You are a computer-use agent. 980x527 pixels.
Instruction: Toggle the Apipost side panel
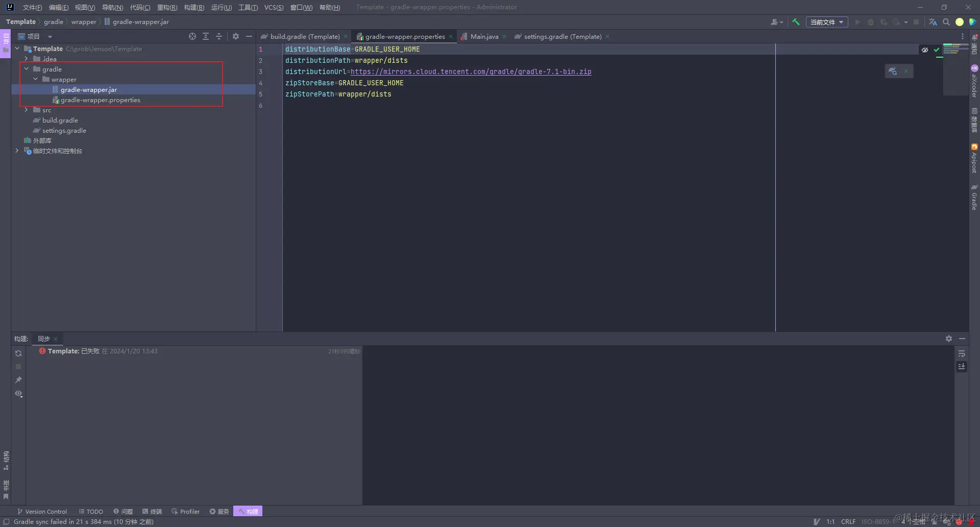(974, 158)
